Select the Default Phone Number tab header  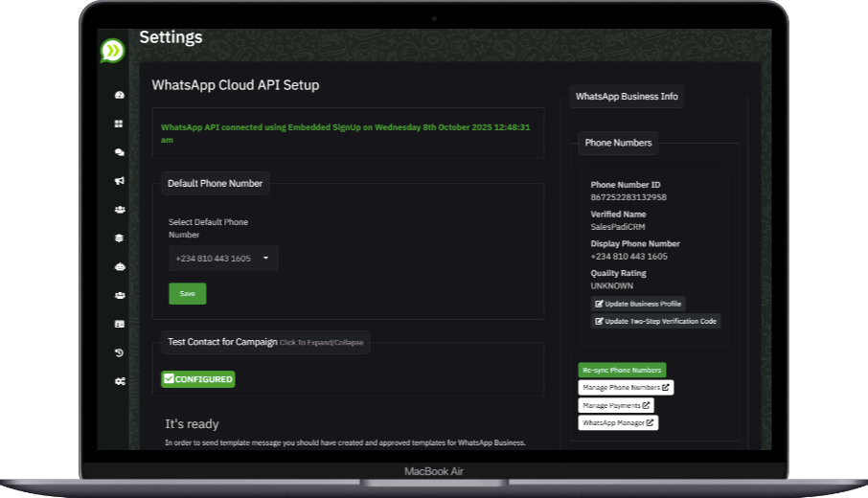point(215,183)
